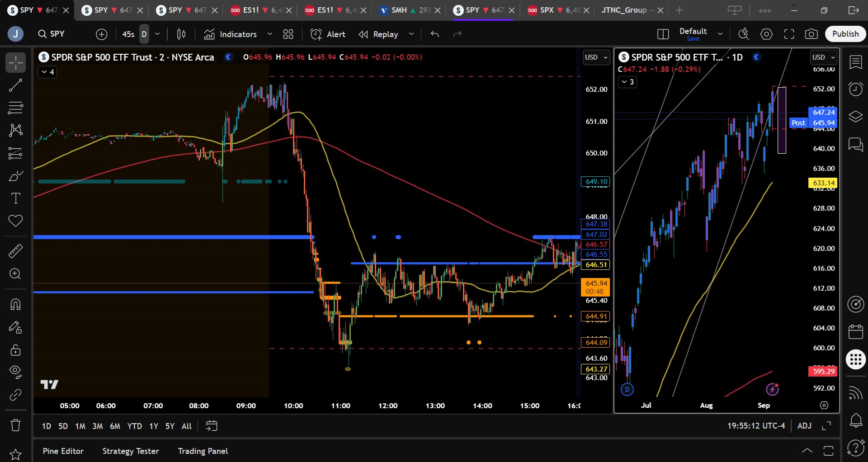Create an Alert

point(328,34)
